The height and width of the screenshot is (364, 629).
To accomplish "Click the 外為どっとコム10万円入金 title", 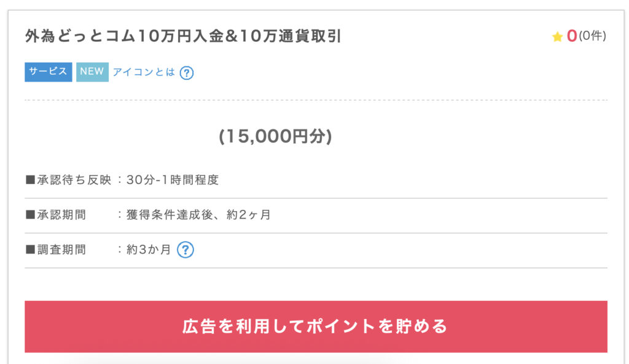I will pos(183,37).
